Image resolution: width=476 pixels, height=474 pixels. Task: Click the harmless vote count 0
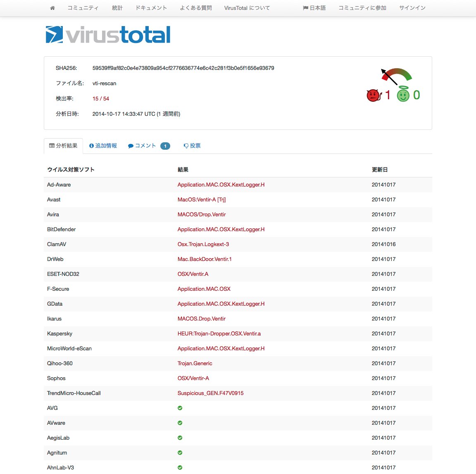[x=416, y=95]
